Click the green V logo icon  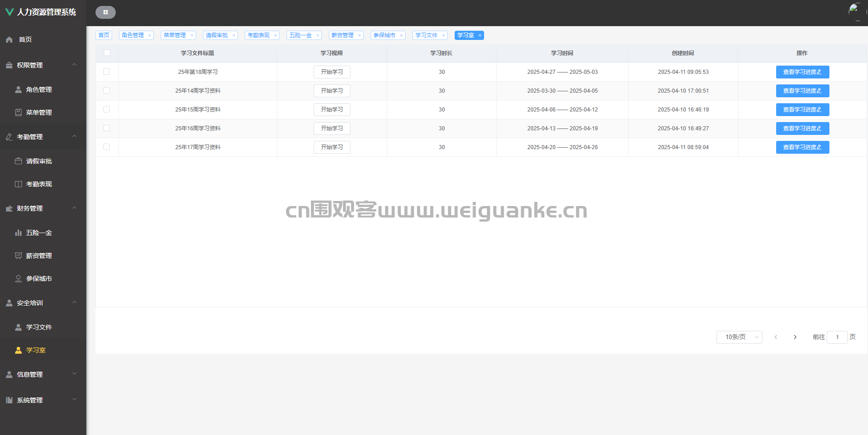point(9,12)
